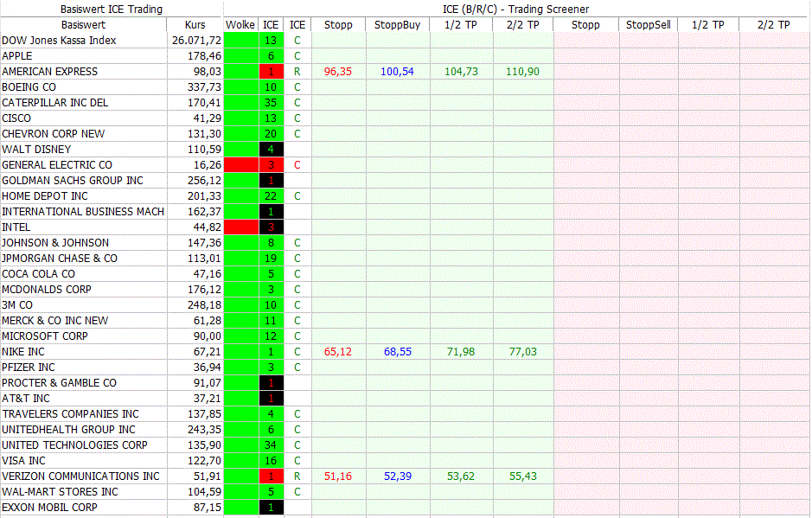This screenshot has height=518, width=812.
Task: Select GENERAL ELECTRIC CO row name
Action: [57, 164]
